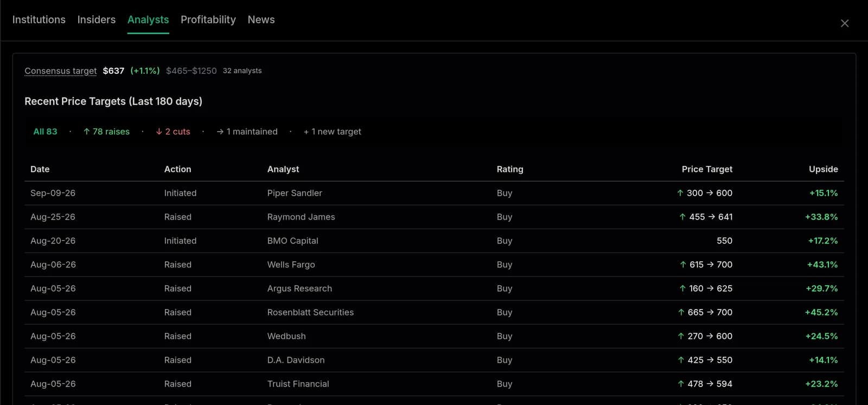The image size is (868, 405).
Task: Click the Initiated action for BMO Capital
Action: pos(181,241)
